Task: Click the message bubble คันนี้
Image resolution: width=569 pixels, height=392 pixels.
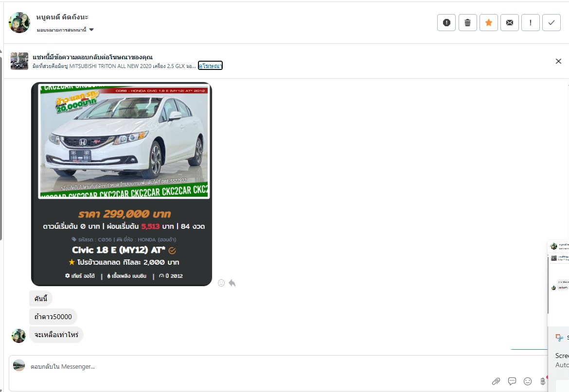Action: pyautogui.click(x=41, y=299)
